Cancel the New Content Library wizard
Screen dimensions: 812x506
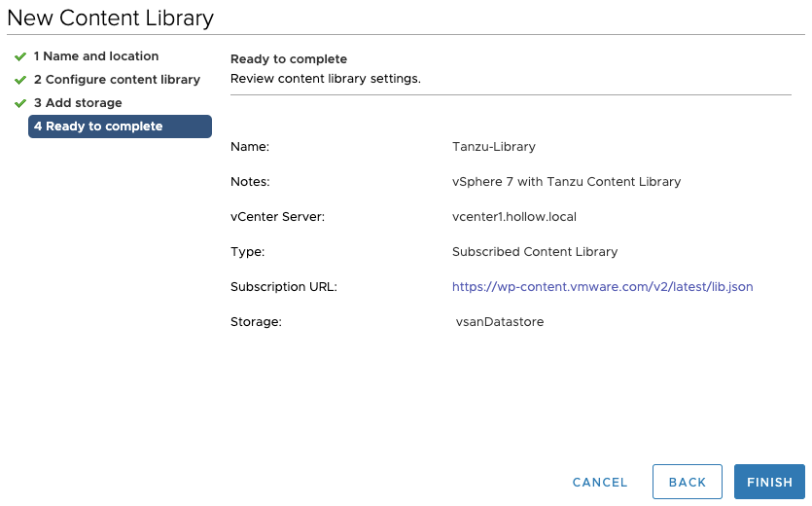600,482
